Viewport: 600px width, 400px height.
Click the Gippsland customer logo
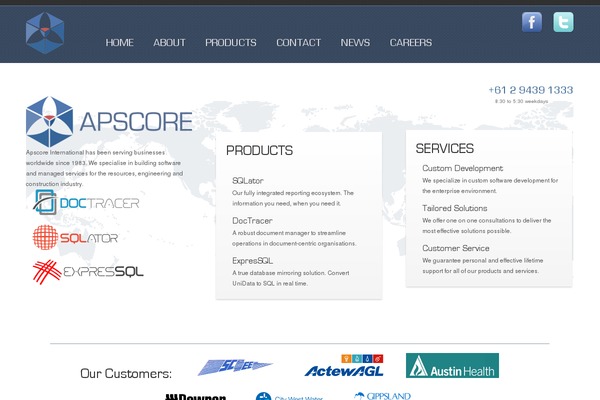(382, 396)
